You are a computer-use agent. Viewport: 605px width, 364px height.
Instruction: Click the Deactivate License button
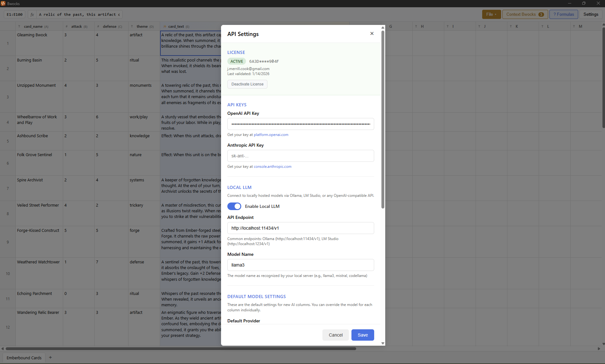[247, 84]
